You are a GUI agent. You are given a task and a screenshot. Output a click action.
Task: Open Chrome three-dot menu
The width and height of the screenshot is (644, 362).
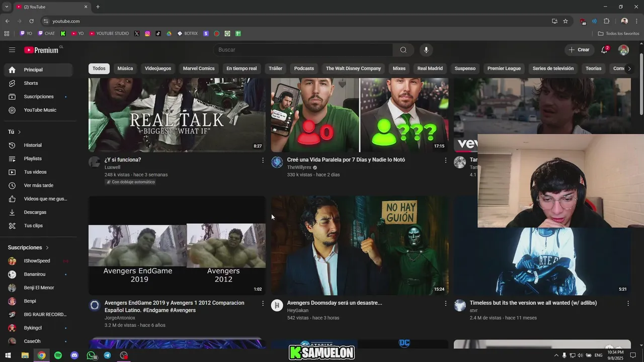pos(636,21)
